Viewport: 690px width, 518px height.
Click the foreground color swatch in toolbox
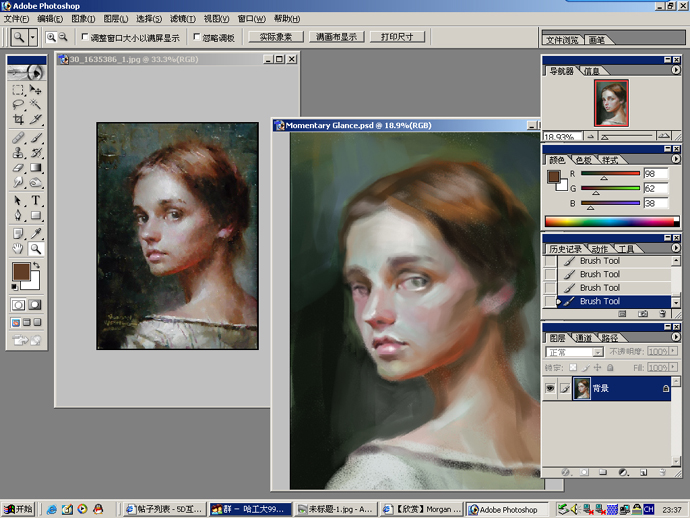pyautogui.click(x=21, y=272)
